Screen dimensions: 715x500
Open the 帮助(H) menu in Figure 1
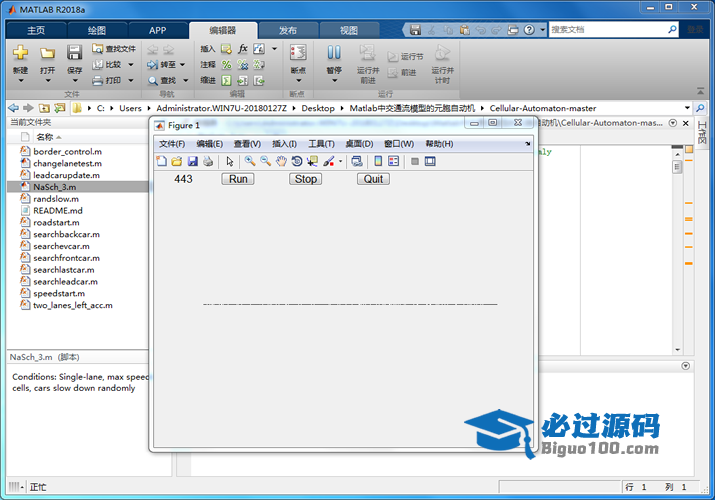(x=439, y=144)
